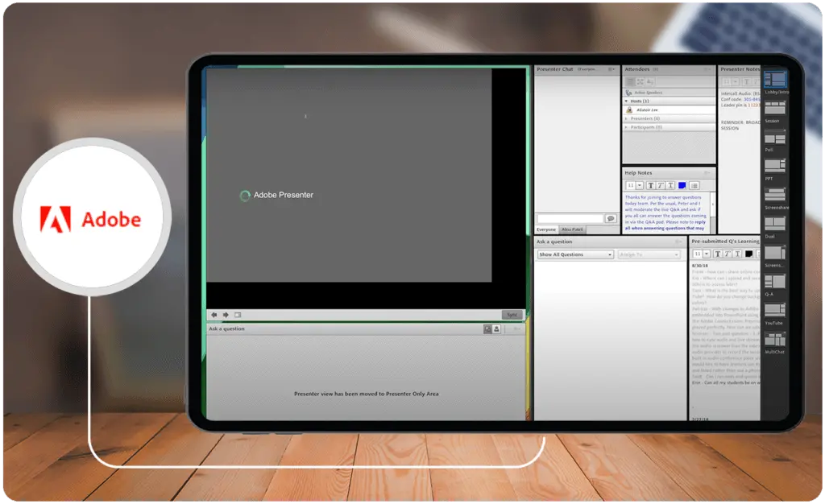The width and height of the screenshot is (825, 504).
Task: Expand the Presenters group
Action: (627, 119)
